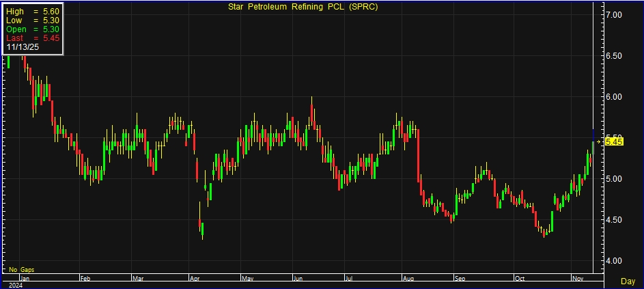The height and width of the screenshot is (289, 644).
Task: Click the High value row in info box
Action: pyautogui.click(x=33, y=12)
